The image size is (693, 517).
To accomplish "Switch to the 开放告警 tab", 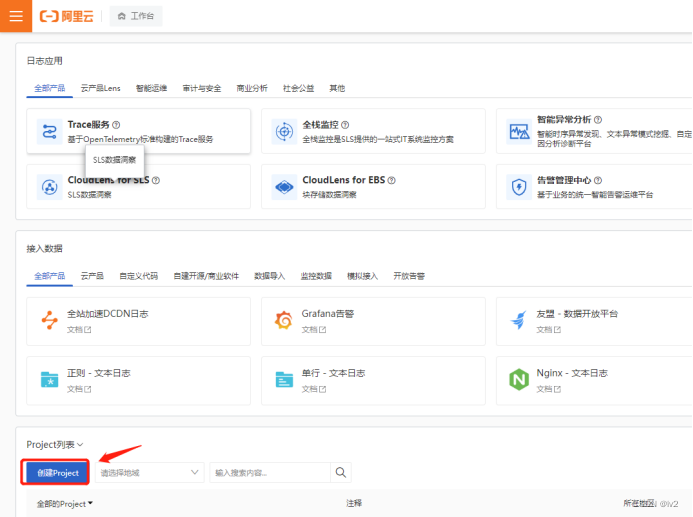I will (x=409, y=276).
